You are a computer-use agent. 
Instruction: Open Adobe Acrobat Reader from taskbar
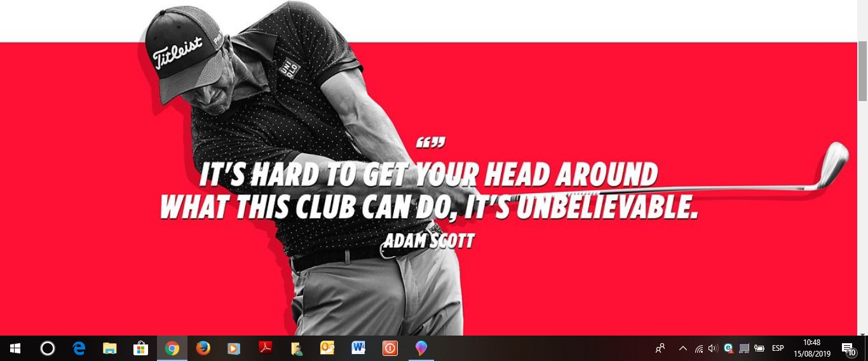point(265,348)
